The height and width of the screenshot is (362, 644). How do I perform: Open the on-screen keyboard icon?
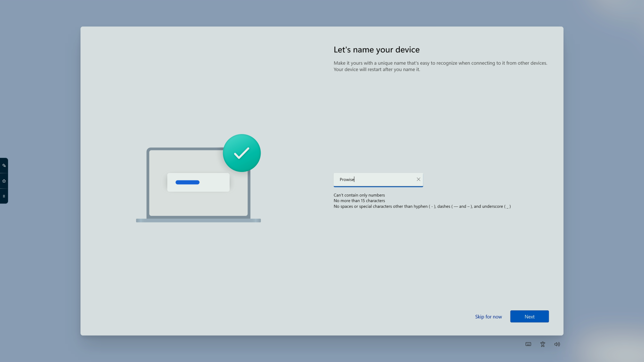pos(528,344)
